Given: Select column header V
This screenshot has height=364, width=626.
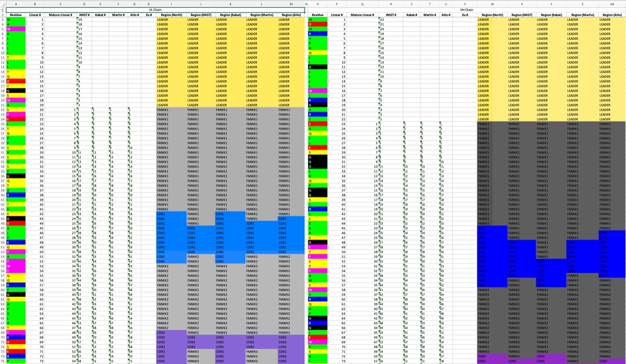Looking at the screenshot, I should pos(465,4).
